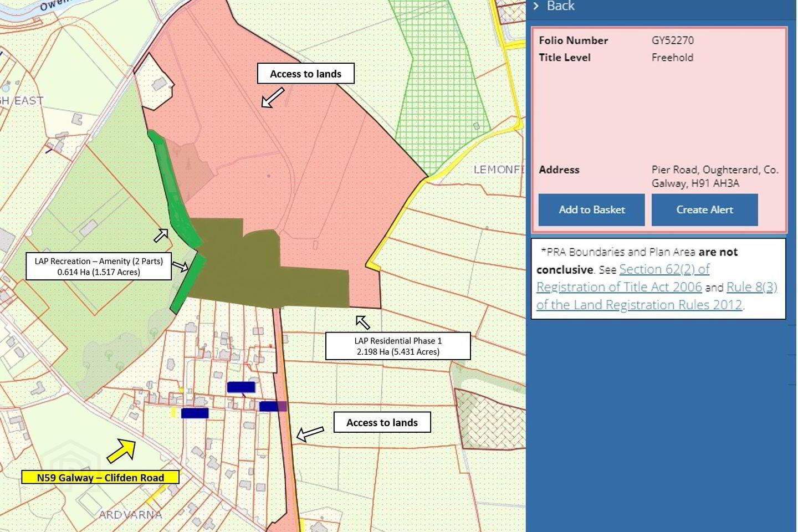Click the LAP Residential Phase 1 label box
This screenshot has width=798, height=532.
point(398,346)
